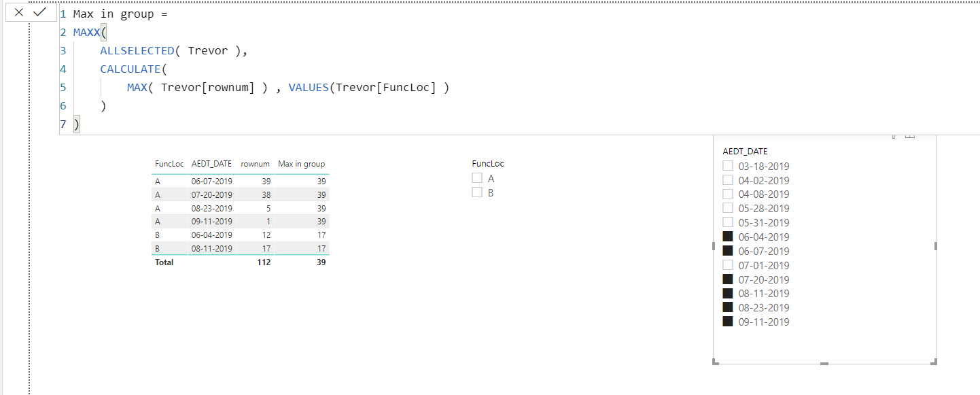Tick the 03-18-2019 date checkbox
The image size is (980, 395).
(x=728, y=166)
